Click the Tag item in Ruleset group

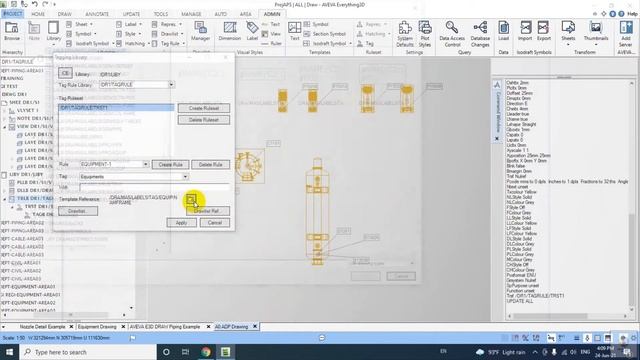coord(366,43)
